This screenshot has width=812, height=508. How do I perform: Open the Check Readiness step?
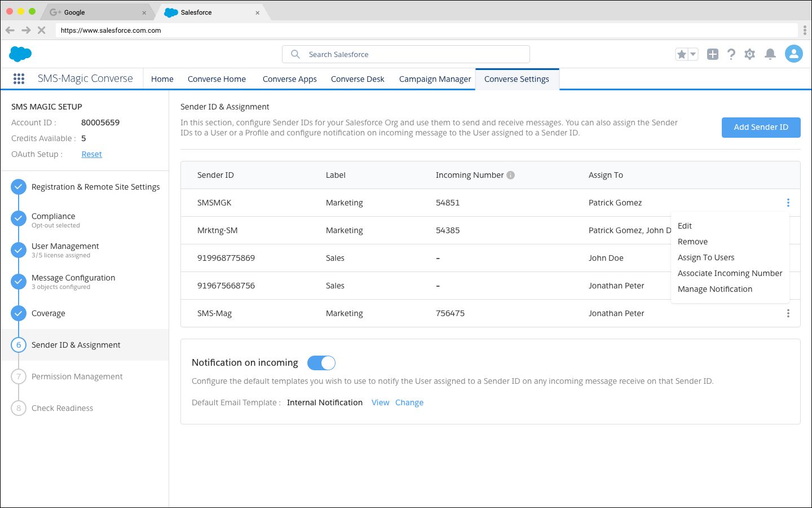point(62,408)
